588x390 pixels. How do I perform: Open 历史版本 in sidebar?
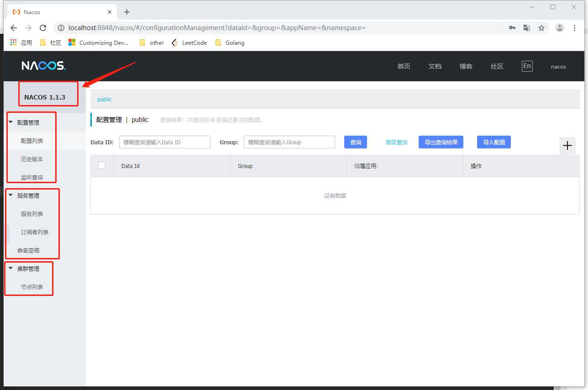tap(32, 159)
